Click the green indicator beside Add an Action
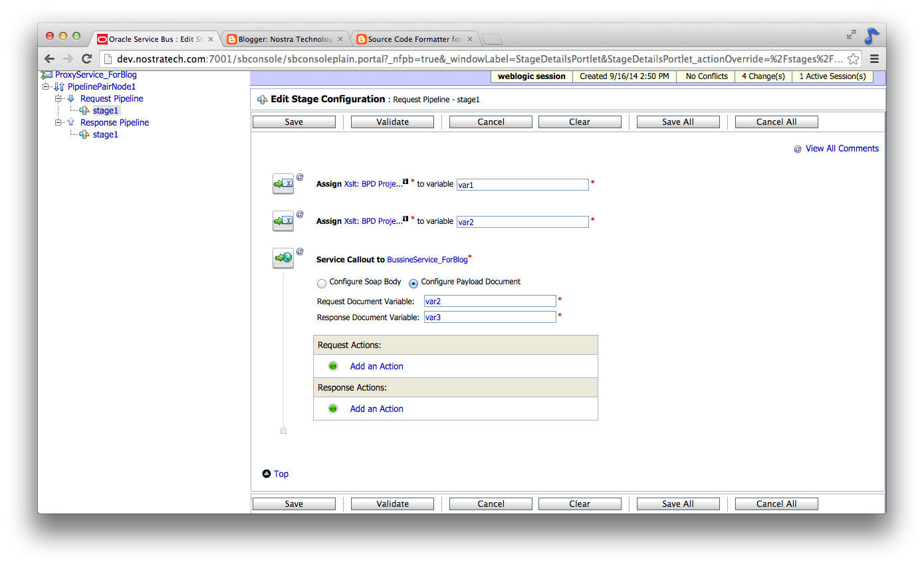 332,365
